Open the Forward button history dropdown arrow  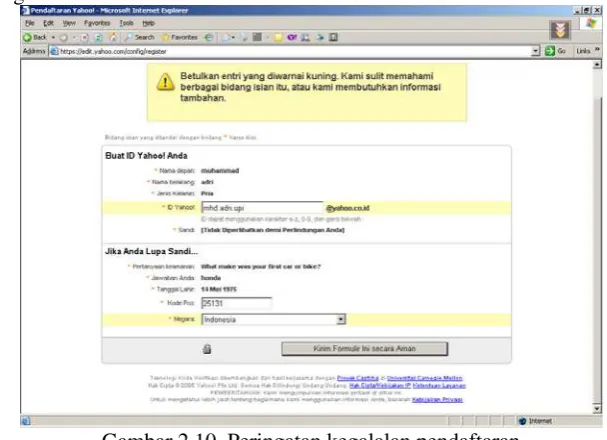(x=74, y=38)
